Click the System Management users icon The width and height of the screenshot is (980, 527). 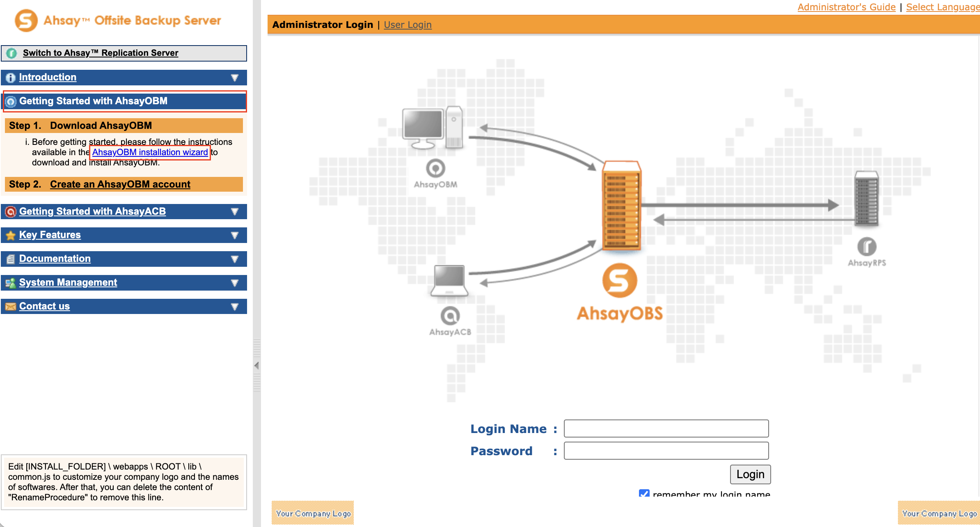coord(11,283)
